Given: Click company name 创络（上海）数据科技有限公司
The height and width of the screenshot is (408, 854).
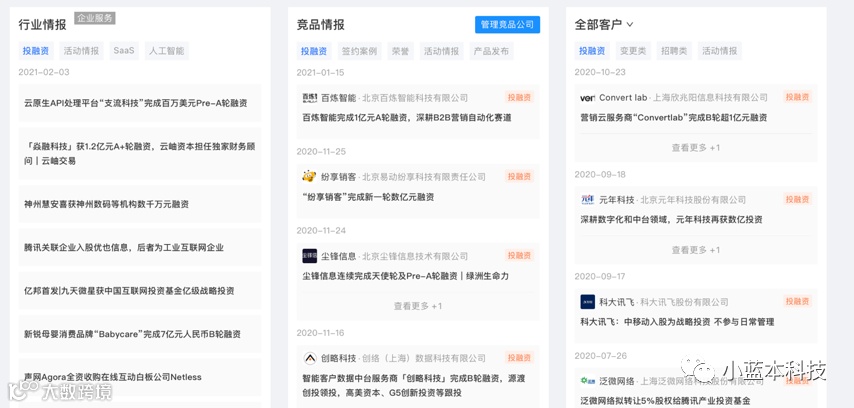Looking at the screenshot, I should pos(424,358).
